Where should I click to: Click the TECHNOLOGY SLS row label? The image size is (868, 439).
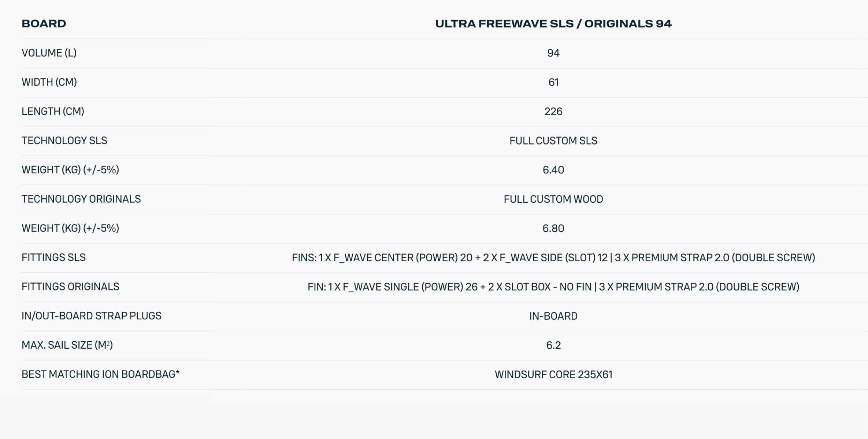64,141
